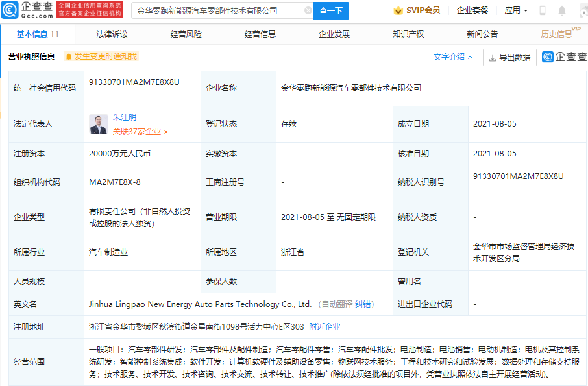588x386 pixels.
Task: Open notifications via the bell icon
Action: point(562,10)
